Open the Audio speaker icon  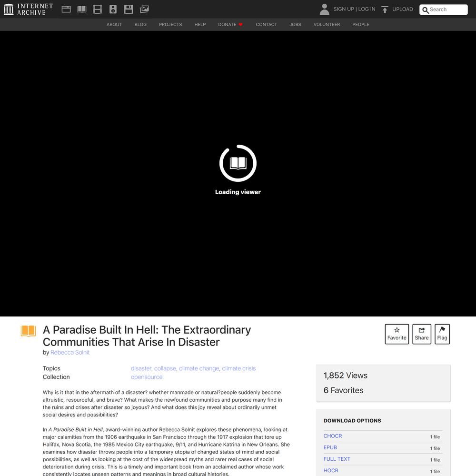(113, 10)
